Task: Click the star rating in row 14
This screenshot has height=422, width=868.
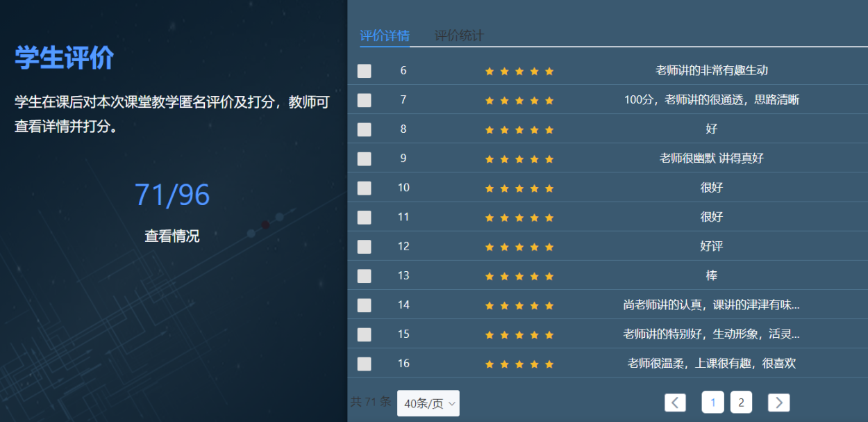Action: [x=519, y=305]
